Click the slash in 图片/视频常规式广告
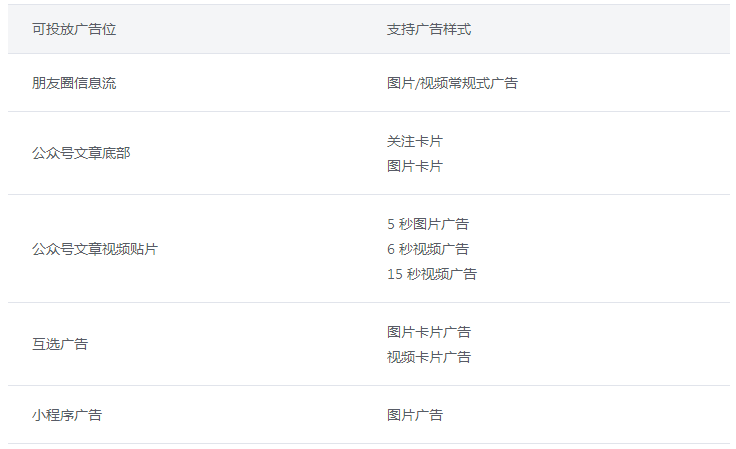736x449 pixels. [x=418, y=83]
